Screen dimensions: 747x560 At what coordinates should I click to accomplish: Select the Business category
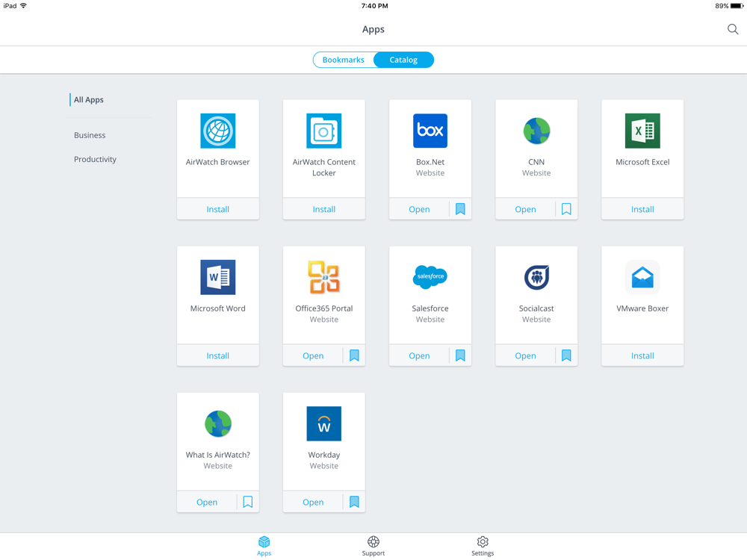point(90,135)
